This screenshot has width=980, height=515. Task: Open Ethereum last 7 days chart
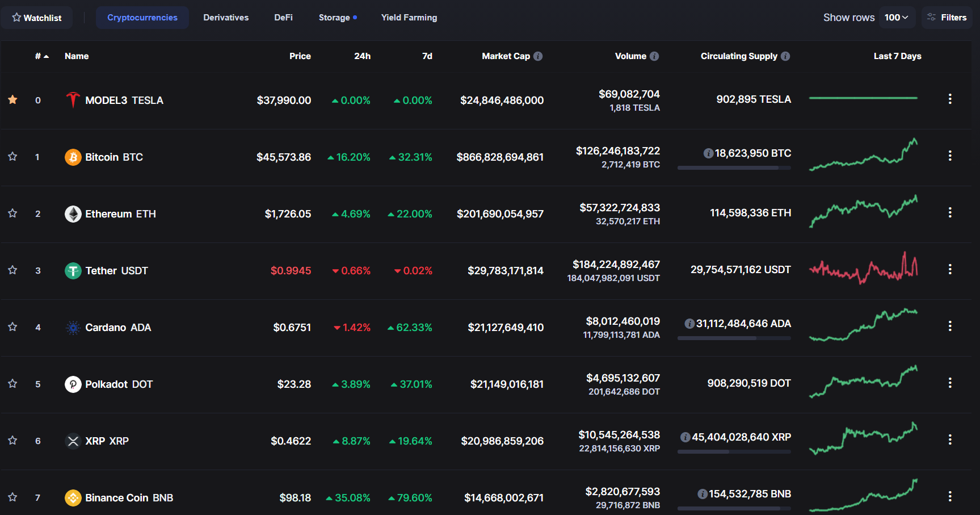(863, 211)
